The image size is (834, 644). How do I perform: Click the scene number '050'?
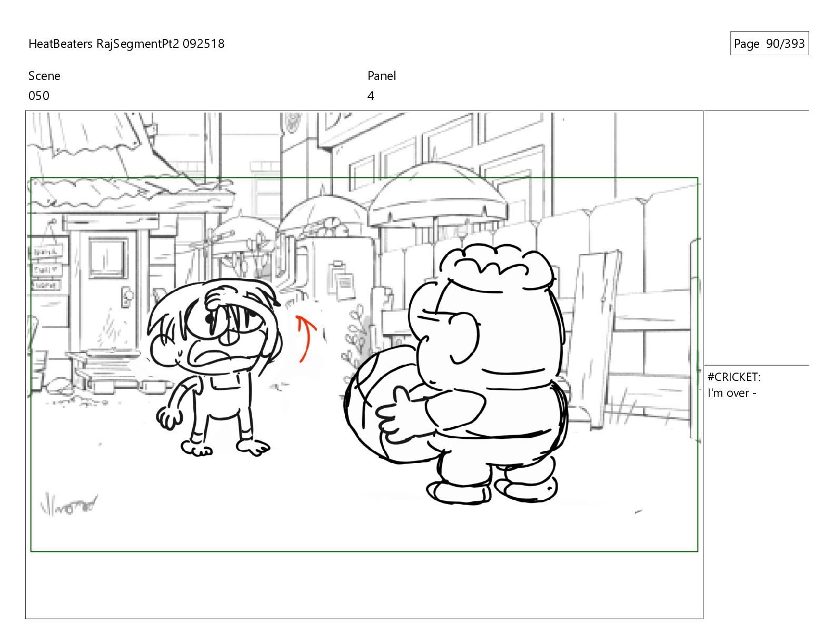coord(39,96)
